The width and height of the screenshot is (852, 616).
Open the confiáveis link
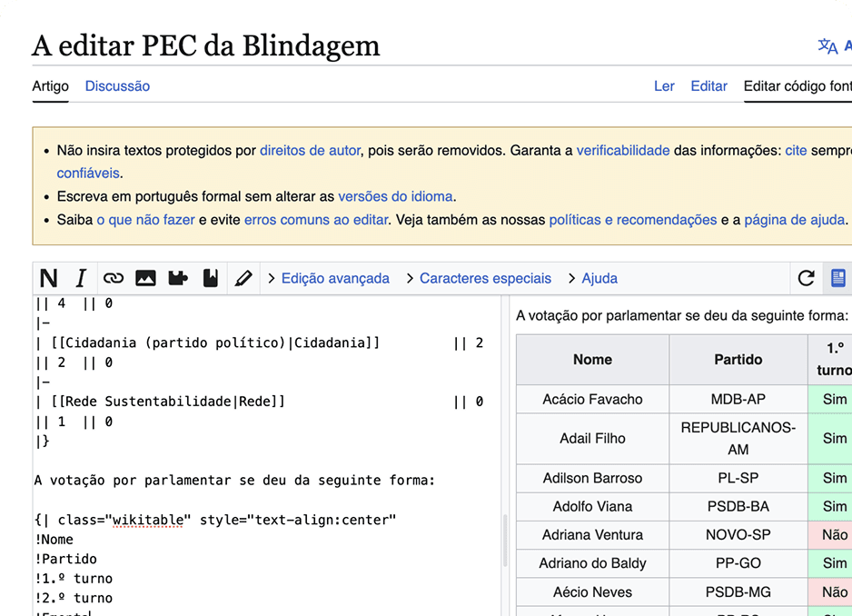point(88,173)
